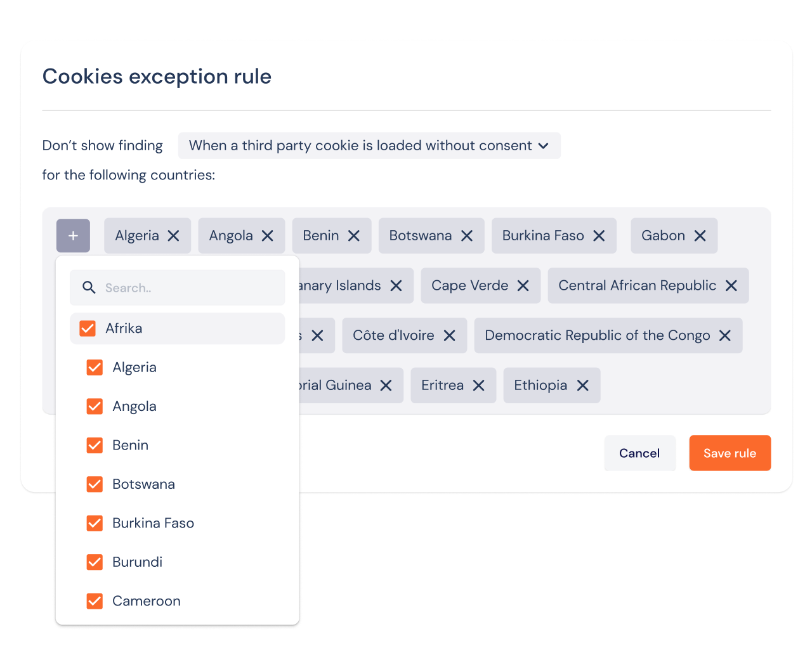Click the Cancel button
Screen dimensions: 812x648
(639, 453)
